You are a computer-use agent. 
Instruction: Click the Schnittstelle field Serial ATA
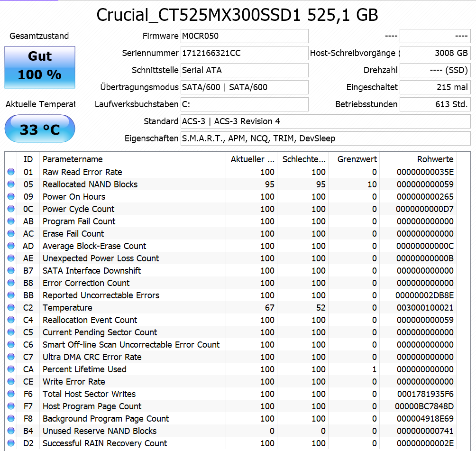(244, 70)
